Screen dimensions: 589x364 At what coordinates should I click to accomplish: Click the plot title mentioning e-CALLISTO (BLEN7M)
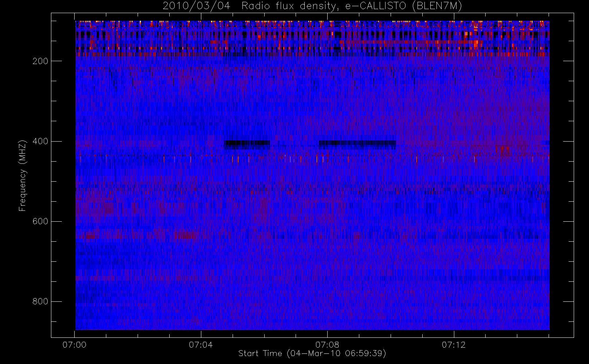(x=312, y=6)
